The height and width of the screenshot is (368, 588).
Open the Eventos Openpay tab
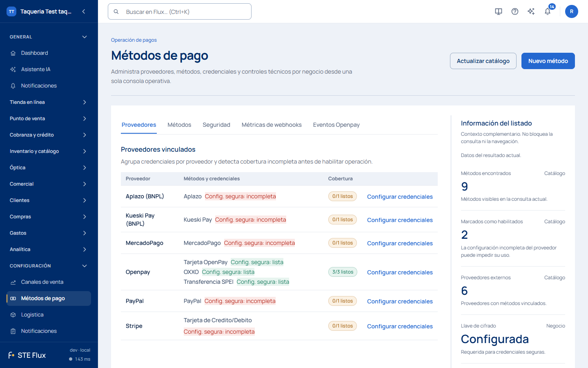[x=336, y=125]
